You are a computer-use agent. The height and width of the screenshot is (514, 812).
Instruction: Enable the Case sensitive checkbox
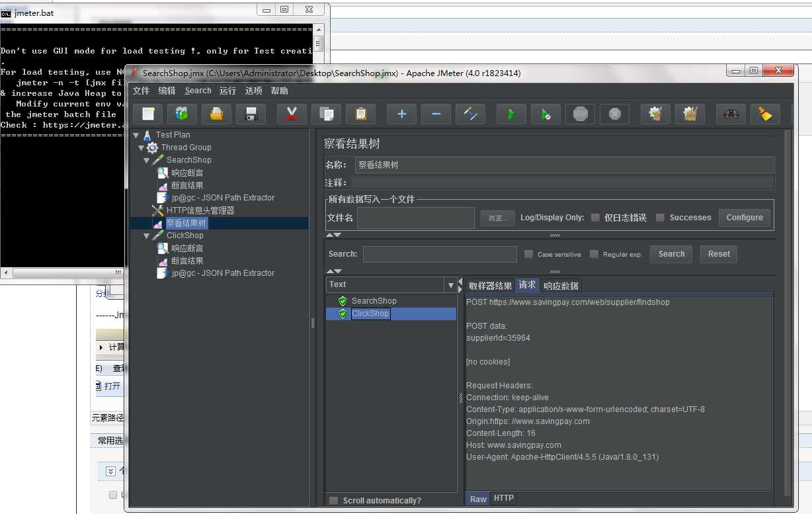528,254
